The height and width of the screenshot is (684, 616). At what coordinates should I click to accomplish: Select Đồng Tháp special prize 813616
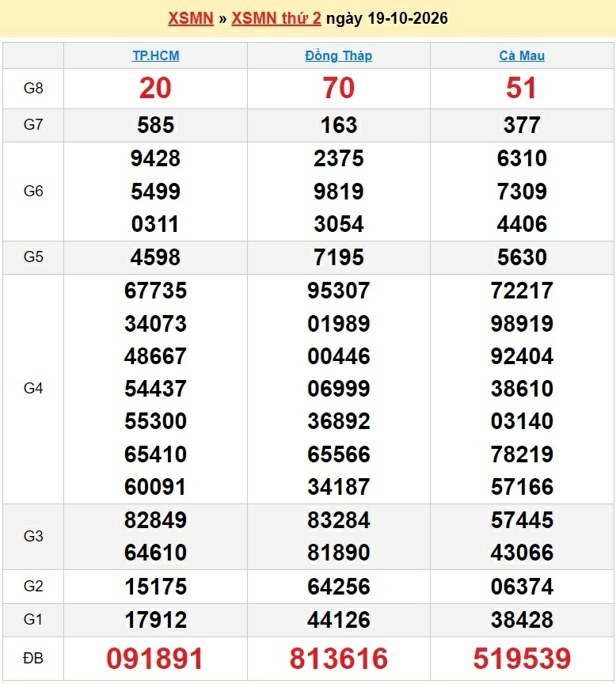pyautogui.click(x=339, y=658)
